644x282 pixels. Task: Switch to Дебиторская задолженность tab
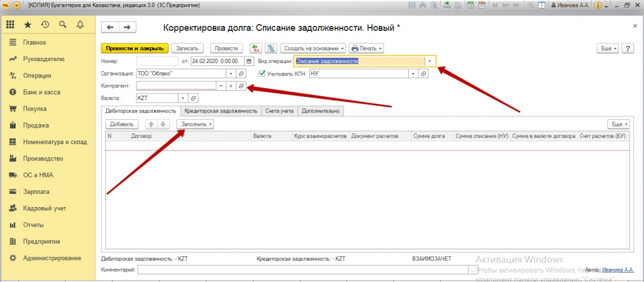click(142, 111)
